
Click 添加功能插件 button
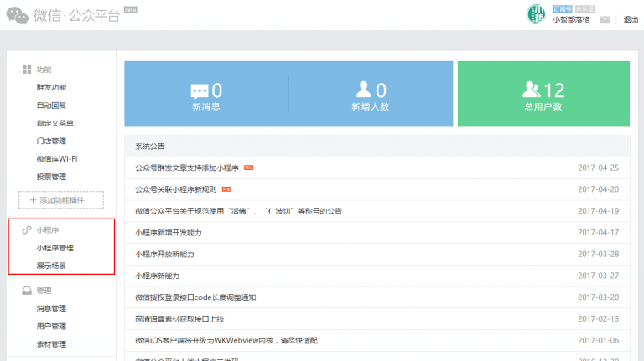(x=61, y=200)
